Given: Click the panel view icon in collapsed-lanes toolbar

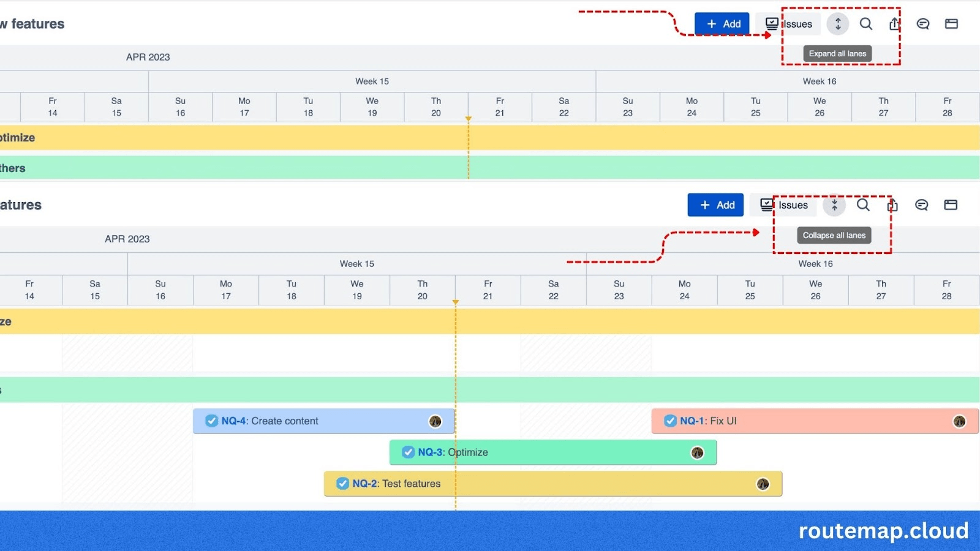Looking at the screenshot, I should (951, 24).
